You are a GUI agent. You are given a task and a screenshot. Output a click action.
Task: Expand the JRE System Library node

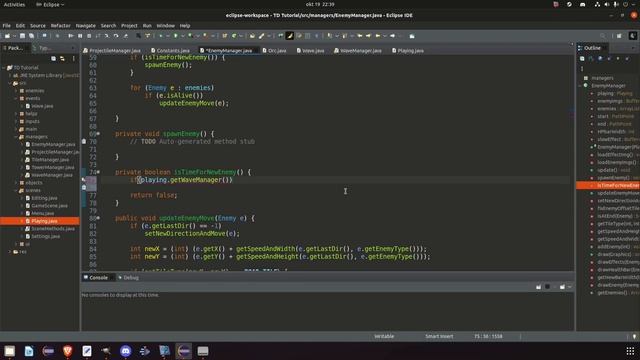10,76
